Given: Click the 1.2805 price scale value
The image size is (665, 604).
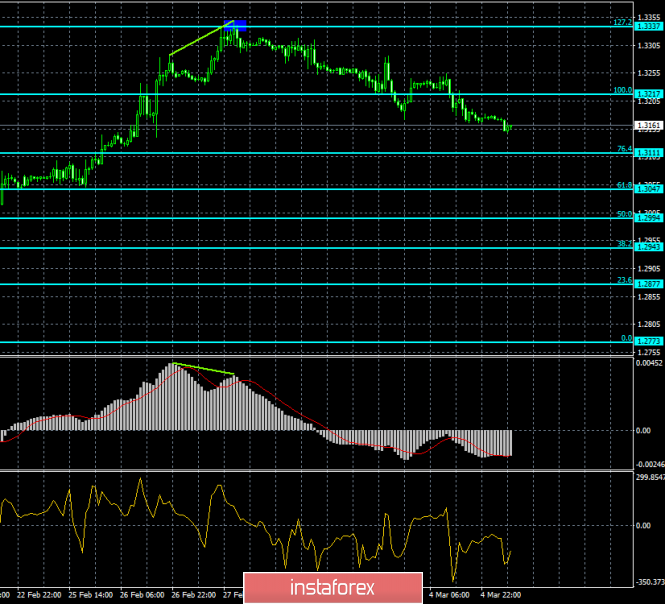Looking at the screenshot, I should pos(649,324).
